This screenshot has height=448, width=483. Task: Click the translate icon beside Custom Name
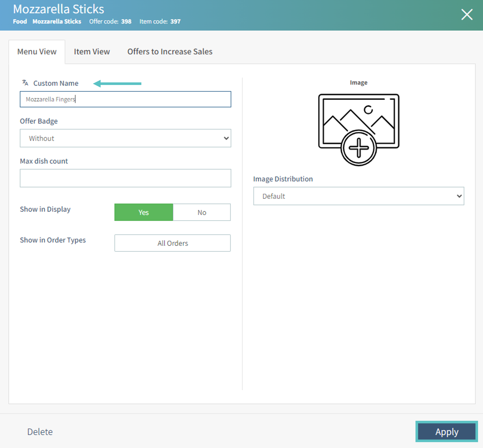click(25, 83)
